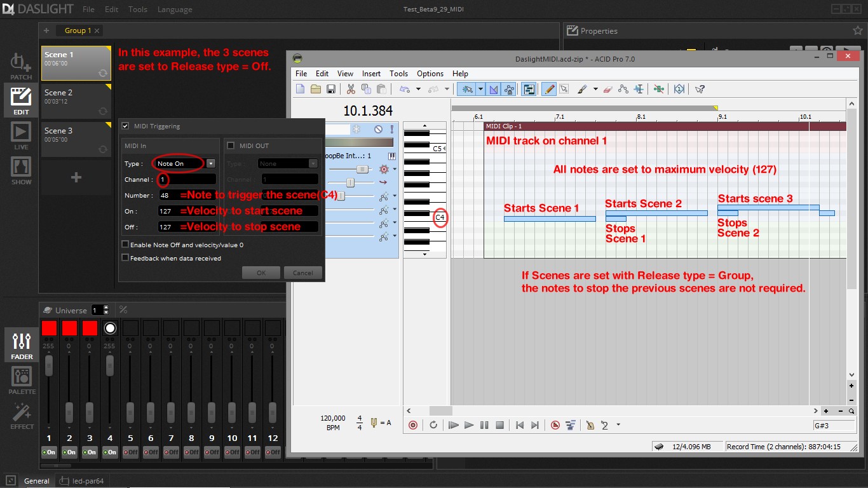The width and height of the screenshot is (868, 488).
Task: Click Save disk icon in ACID Pro toolbar
Action: [330, 90]
